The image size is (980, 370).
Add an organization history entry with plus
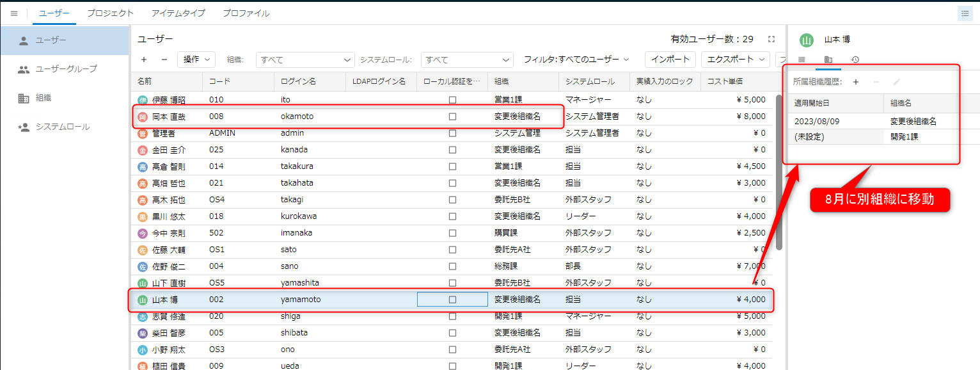click(x=856, y=82)
